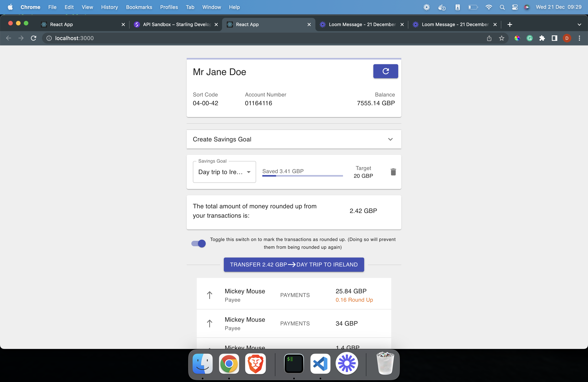Open Terminal from the Dock
588x382 pixels.
pos(294,364)
